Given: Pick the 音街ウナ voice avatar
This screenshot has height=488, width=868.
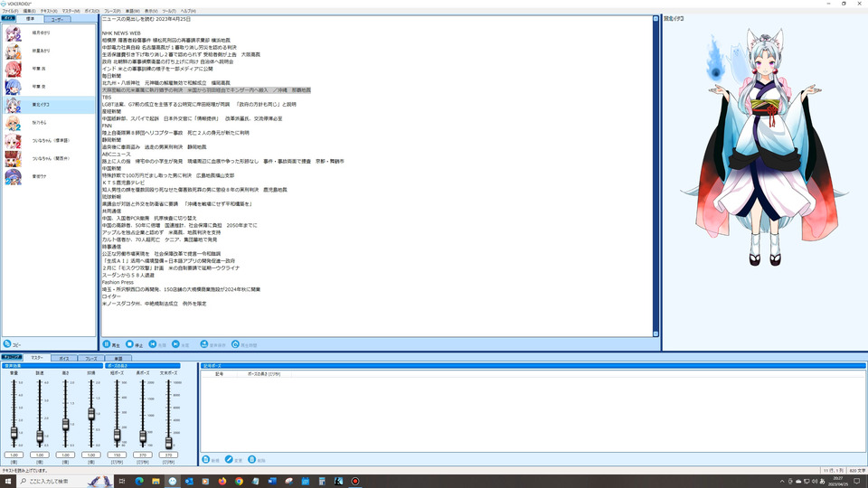Looking at the screenshot, I should [x=13, y=176].
